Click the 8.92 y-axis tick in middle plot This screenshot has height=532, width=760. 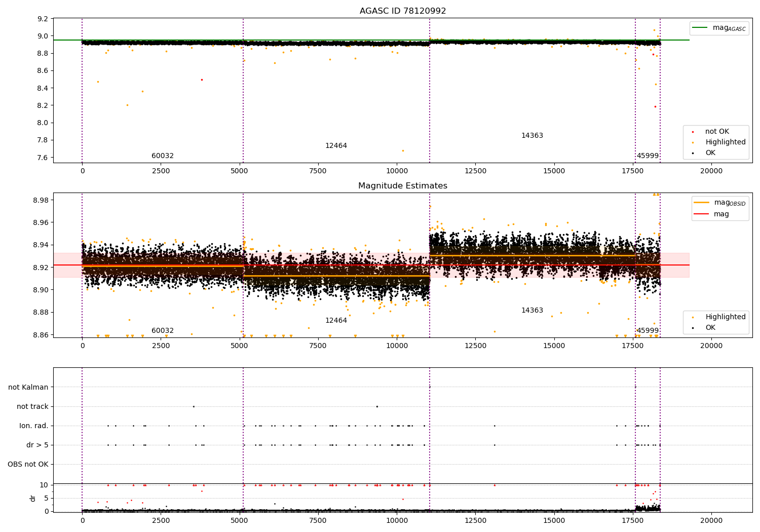coord(41,268)
